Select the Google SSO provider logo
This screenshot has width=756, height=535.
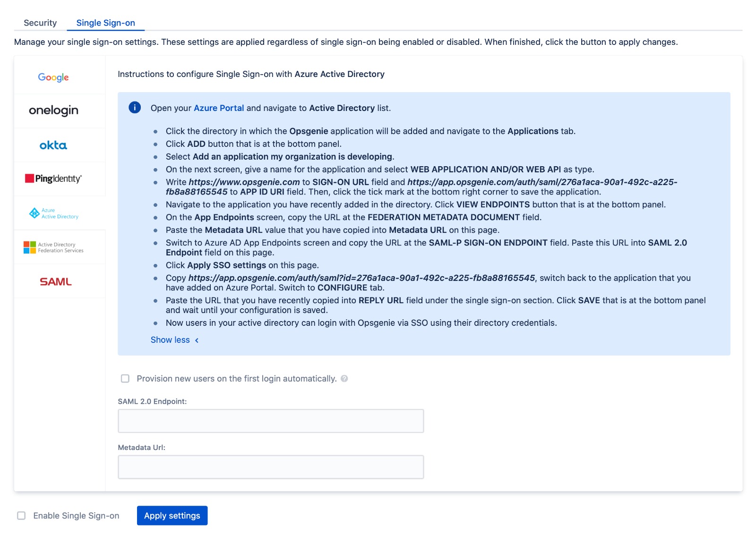[53, 77]
